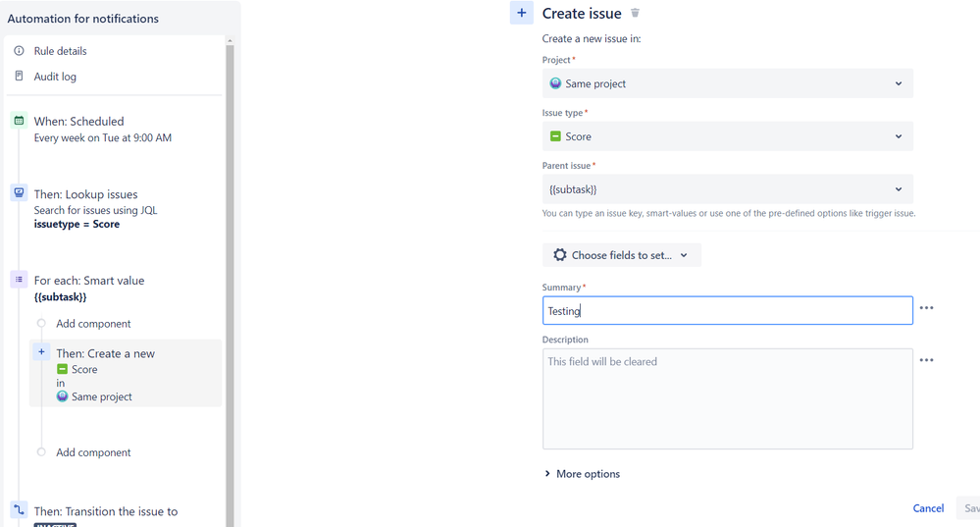The image size is (980, 527).
Task: Click into the Description text area
Action: click(x=728, y=398)
